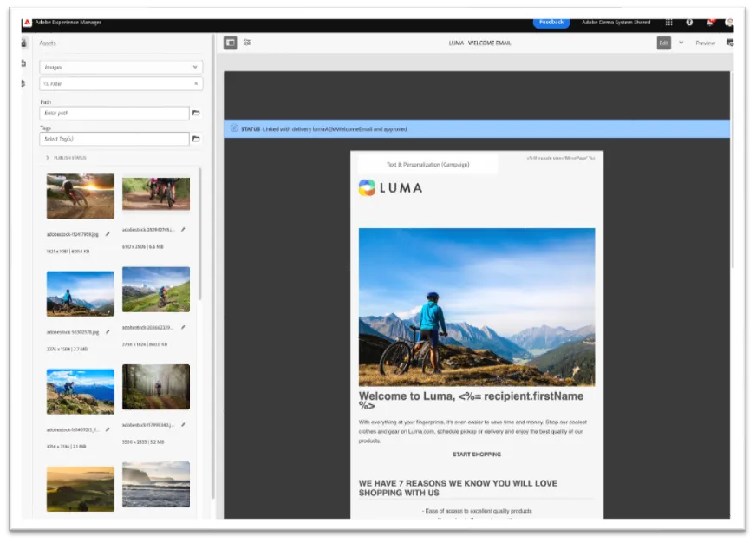Click the Select Tag(s) input field
This screenshot has width=756, height=543.
[x=114, y=139]
